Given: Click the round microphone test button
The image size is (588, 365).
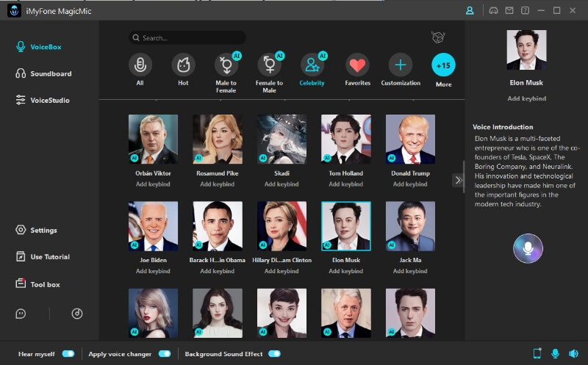Looking at the screenshot, I should coord(528,248).
